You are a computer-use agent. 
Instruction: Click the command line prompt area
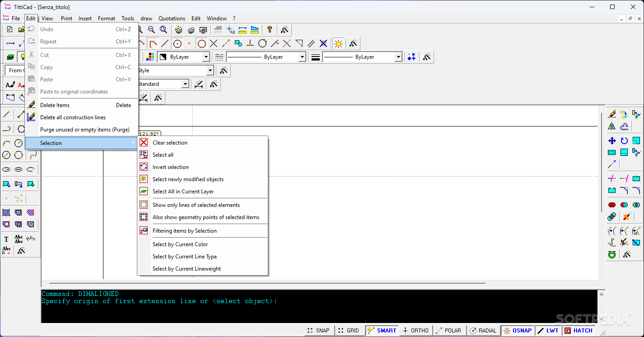pos(319,306)
